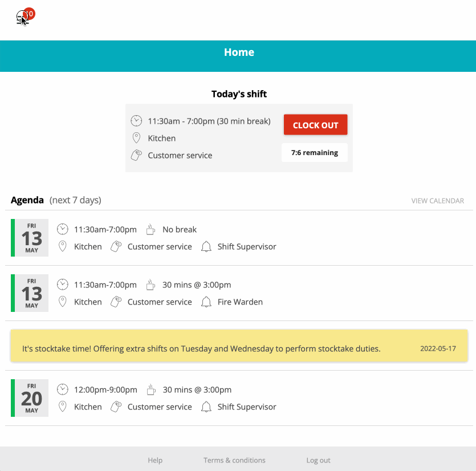The image size is (476, 471).
Task: Click the bell icon beside Fire Warden
Action: coord(206,302)
